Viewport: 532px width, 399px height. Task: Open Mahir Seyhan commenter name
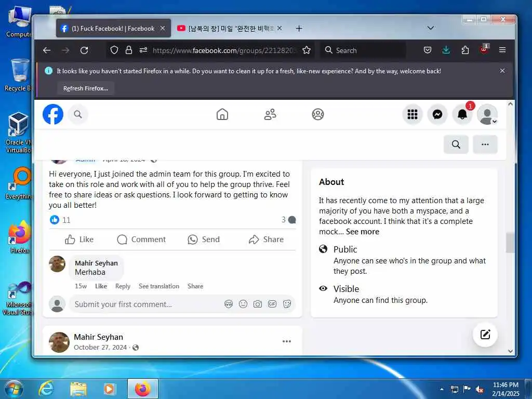[x=96, y=263]
